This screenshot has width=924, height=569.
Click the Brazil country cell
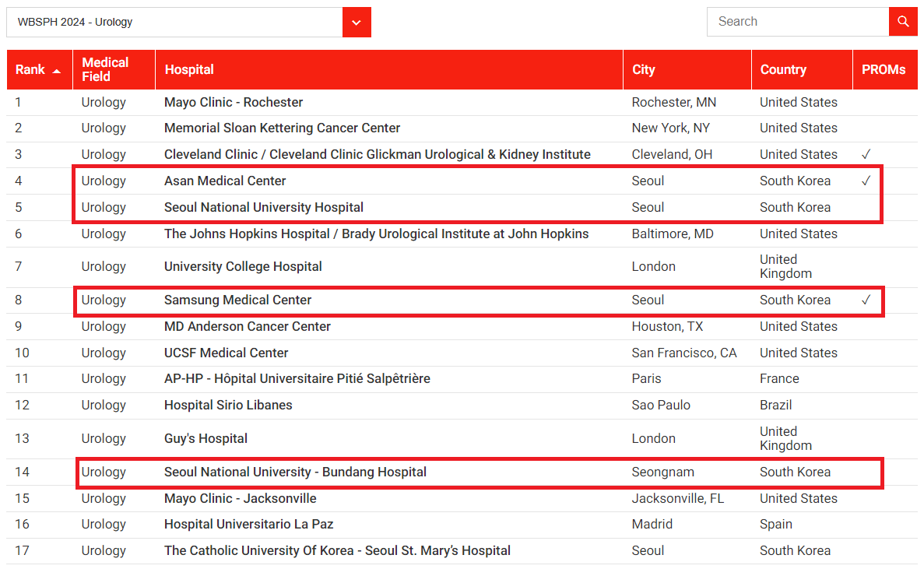click(x=775, y=406)
